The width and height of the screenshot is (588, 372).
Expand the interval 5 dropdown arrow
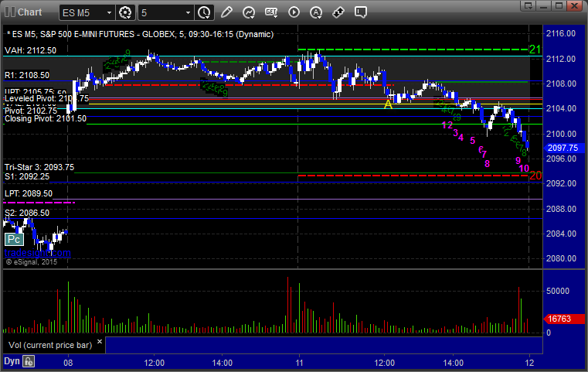189,13
